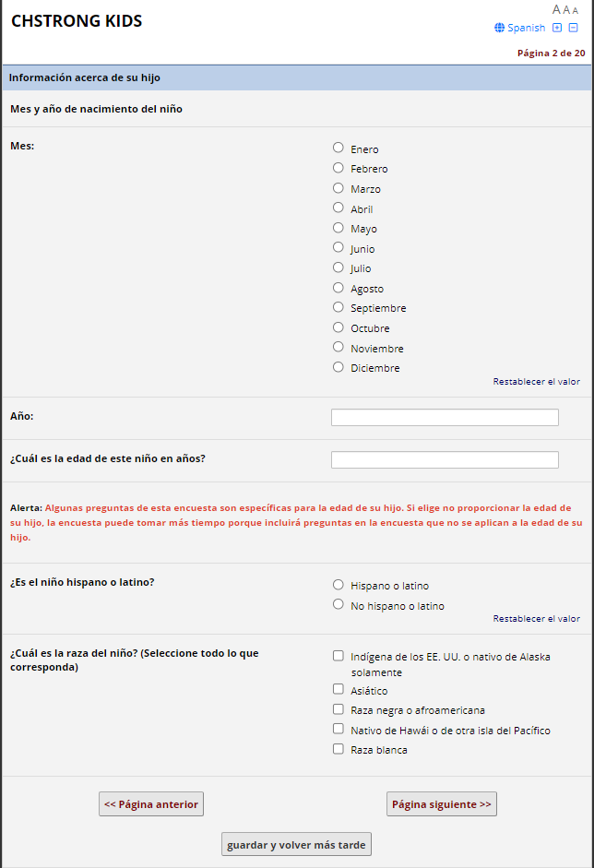This screenshot has width=594, height=868.
Task: Click the globe language icon
Action: pyautogui.click(x=500, y=28)
